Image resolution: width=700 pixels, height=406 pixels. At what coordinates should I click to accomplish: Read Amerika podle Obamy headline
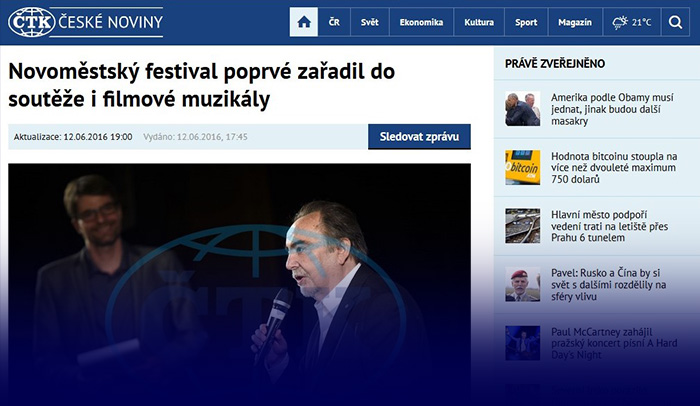612,109
